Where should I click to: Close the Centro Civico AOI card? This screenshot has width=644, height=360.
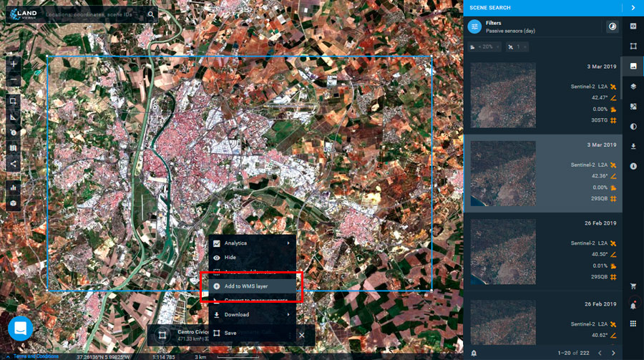(301, 335)
